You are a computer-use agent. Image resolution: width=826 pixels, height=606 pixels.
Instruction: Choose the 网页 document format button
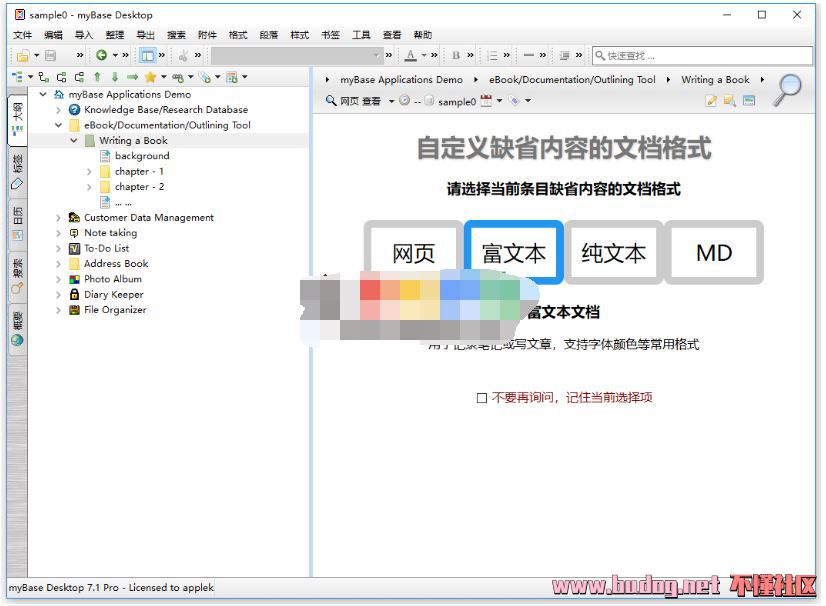coord(414,252)
